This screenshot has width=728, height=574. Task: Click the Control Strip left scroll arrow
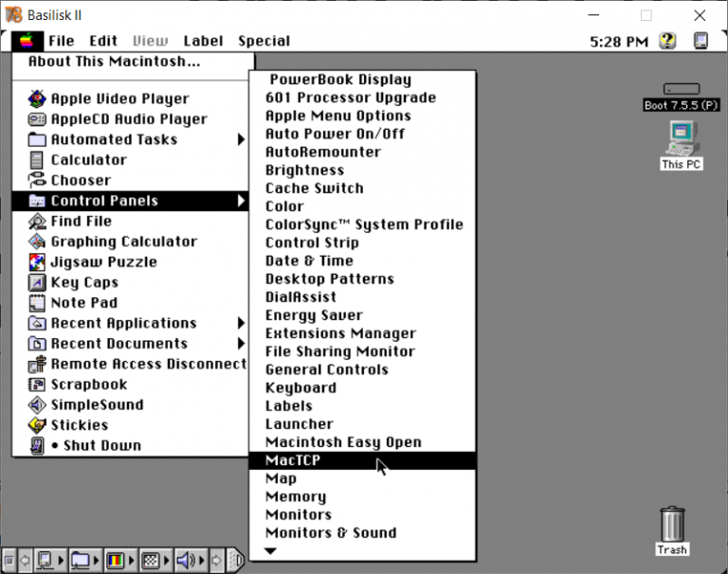click(x=25, y=561)
